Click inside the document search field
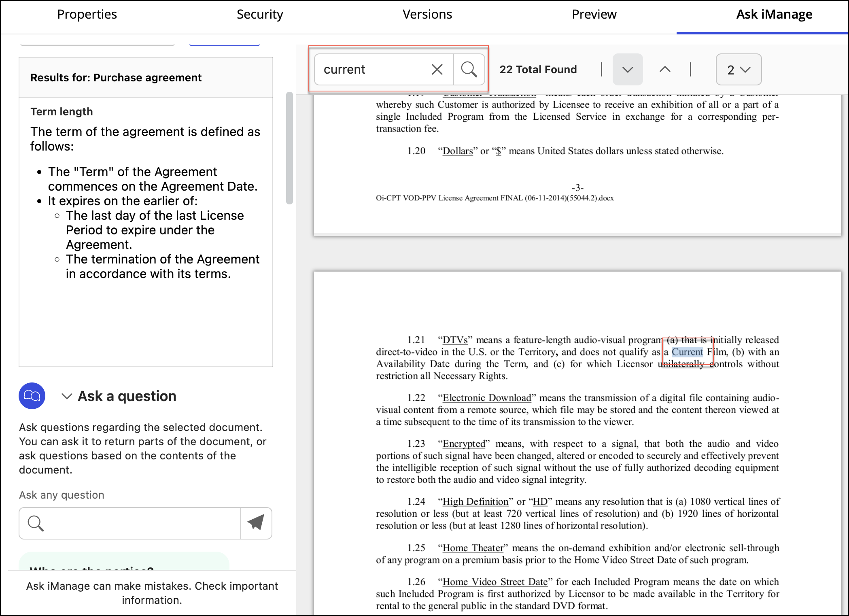Viewport: 849px width, 616px height. click(372, 70)
